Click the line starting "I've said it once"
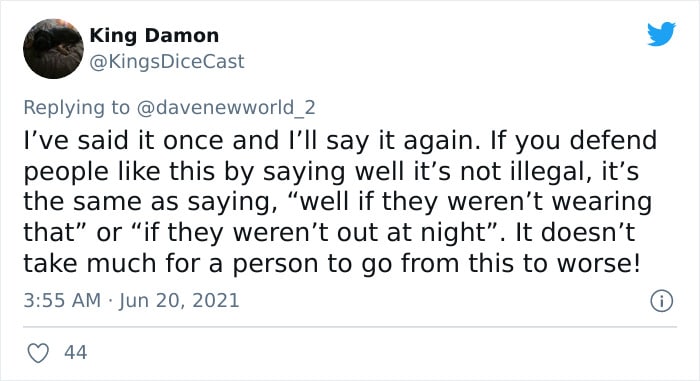 340,141
